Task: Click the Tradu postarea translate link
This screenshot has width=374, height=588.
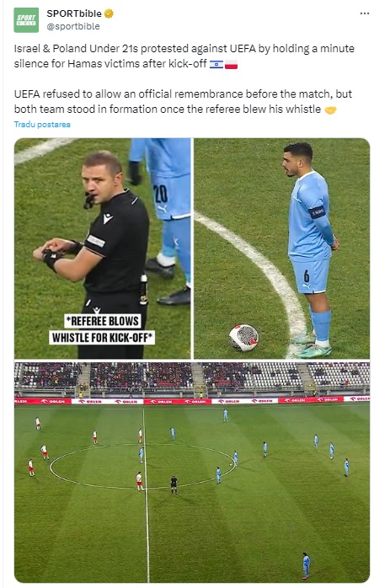Action: click(x=42, y=125)
